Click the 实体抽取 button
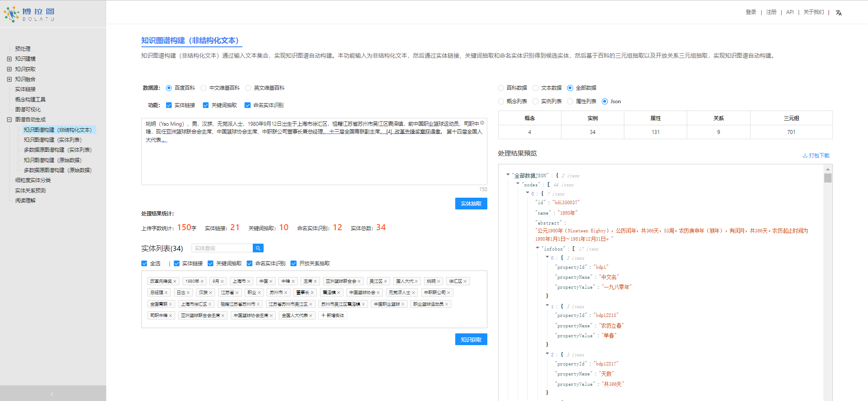This screenshot has height=401, width=868. pos(471,203)
